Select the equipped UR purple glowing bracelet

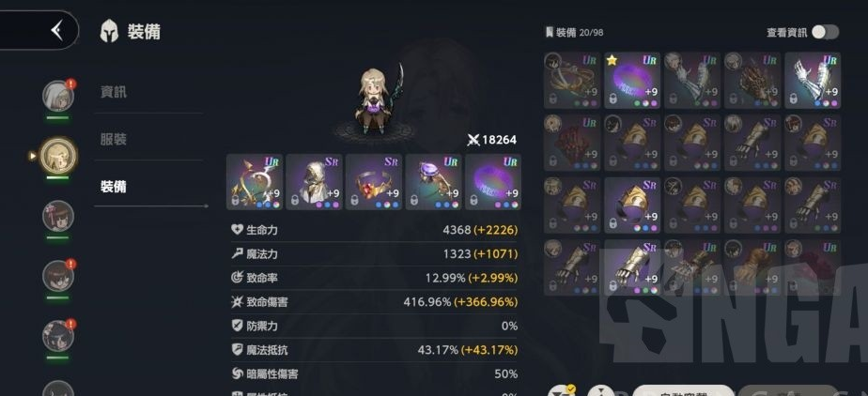pyautogui.click(x=493, y=182)
